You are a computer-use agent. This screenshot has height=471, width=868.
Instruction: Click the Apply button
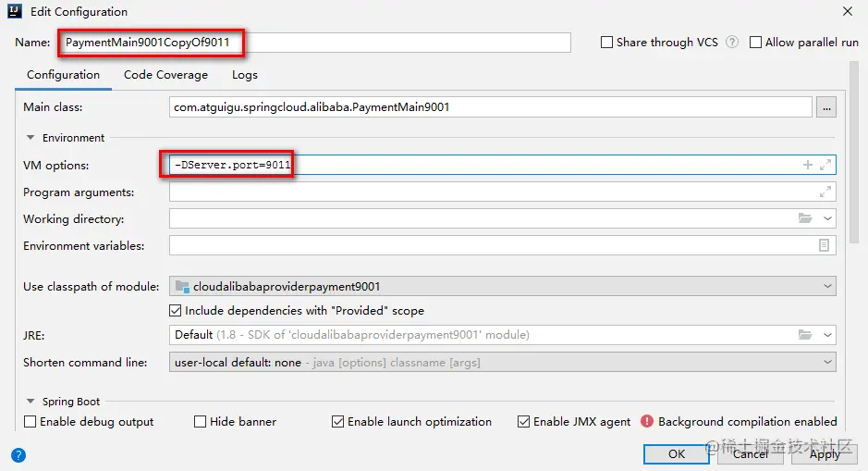tap(825, 453)
